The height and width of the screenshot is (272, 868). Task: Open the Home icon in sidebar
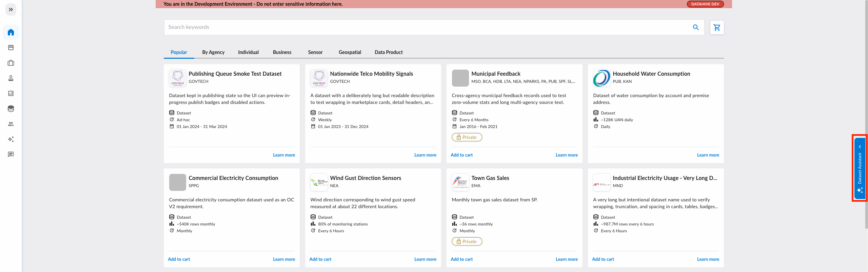pos(11,32)
